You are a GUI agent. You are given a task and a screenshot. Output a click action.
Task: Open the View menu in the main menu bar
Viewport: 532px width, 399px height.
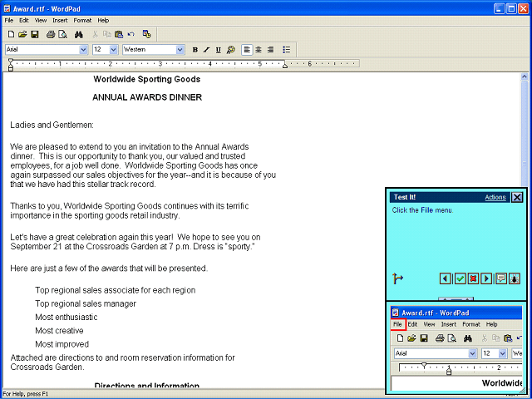click(41, 20)
